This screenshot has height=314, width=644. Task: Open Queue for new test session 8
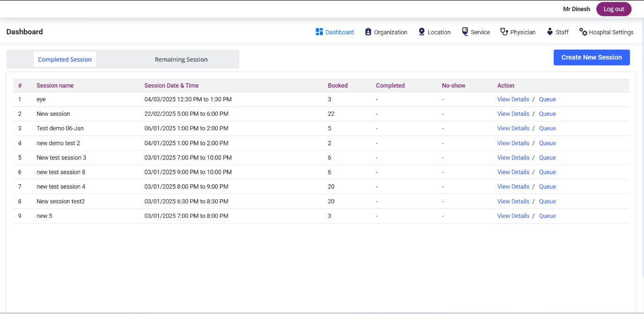point(547,172)
